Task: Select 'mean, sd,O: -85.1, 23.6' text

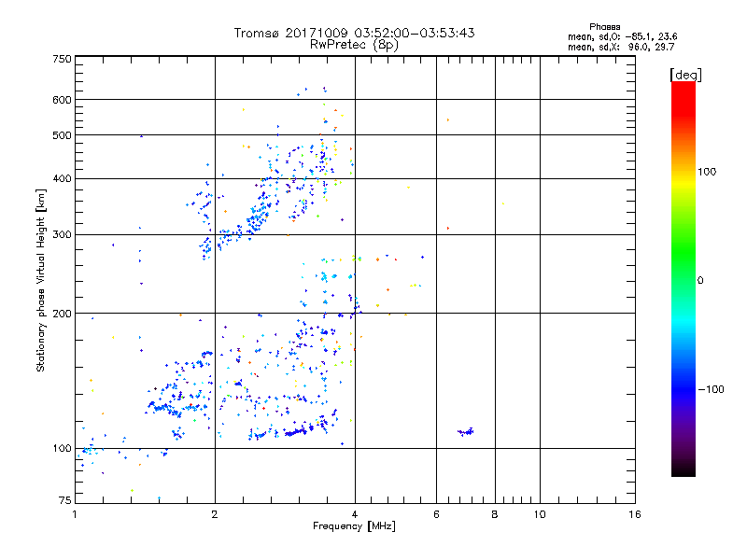Action: [622, 36]
